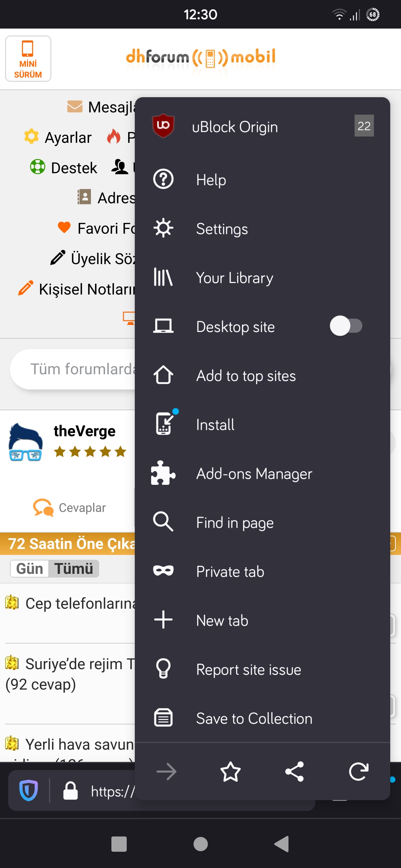Open uBlock Origin extension icon

163,126
